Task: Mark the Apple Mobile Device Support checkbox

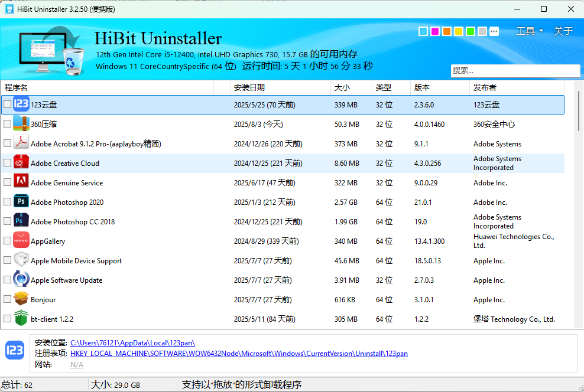Action: [x=7, y=260]
